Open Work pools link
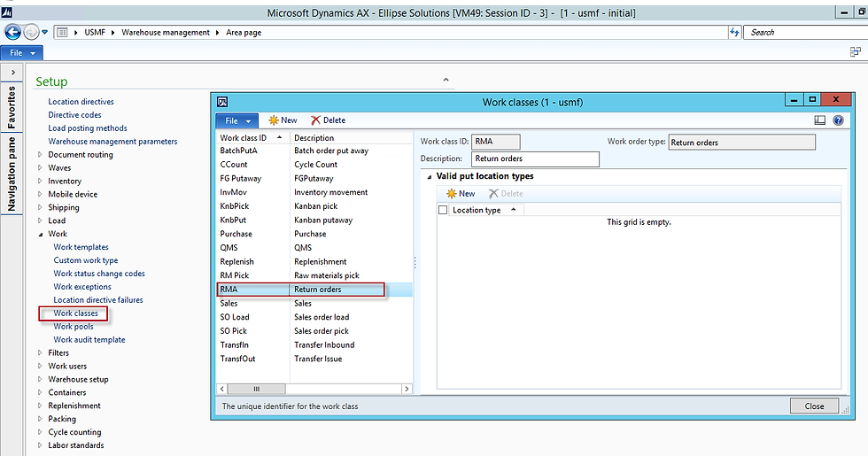Viewport: 868px width, 456px height. (x=73, y=327)
